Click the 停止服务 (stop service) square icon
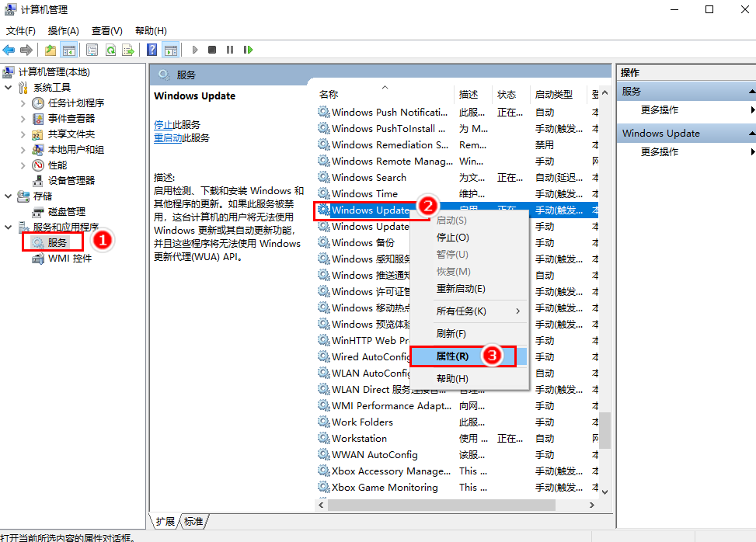 tap(211, 50)
